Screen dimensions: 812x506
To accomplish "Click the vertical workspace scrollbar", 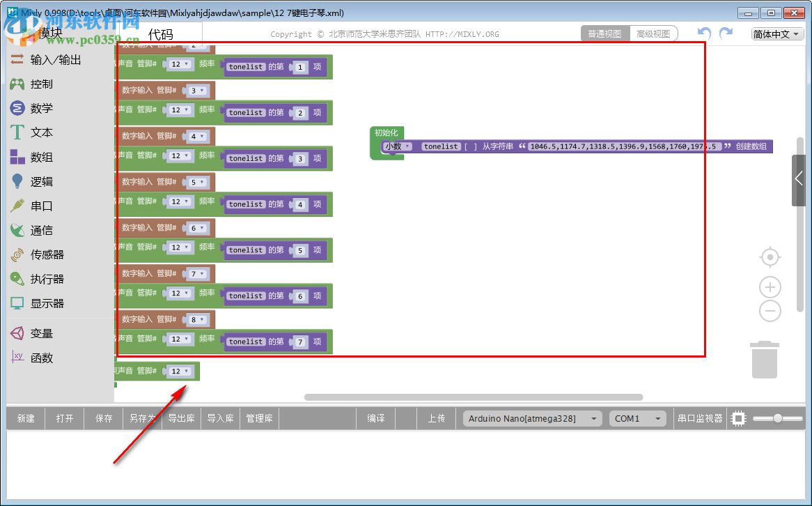I will coord(800,224).
